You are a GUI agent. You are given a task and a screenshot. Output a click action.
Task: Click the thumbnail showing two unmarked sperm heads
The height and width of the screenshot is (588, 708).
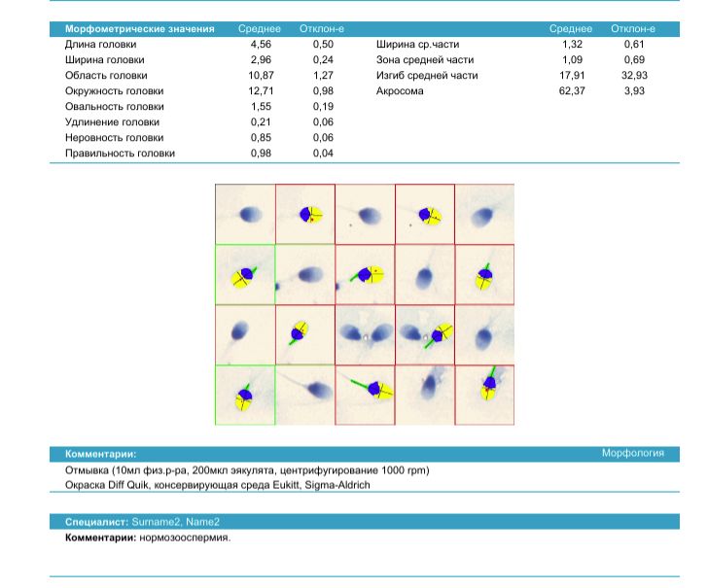coord(365,334)
